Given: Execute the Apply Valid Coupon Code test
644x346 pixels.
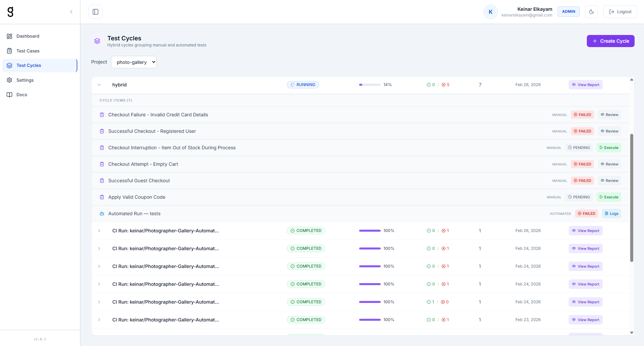Looking at the screenshot, I should tap(609, 197).
